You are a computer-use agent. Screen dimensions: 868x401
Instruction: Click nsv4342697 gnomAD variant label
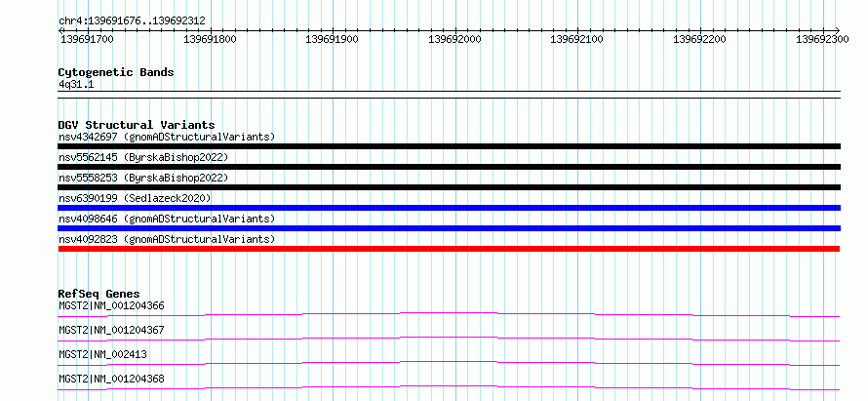tap(167, 137)
